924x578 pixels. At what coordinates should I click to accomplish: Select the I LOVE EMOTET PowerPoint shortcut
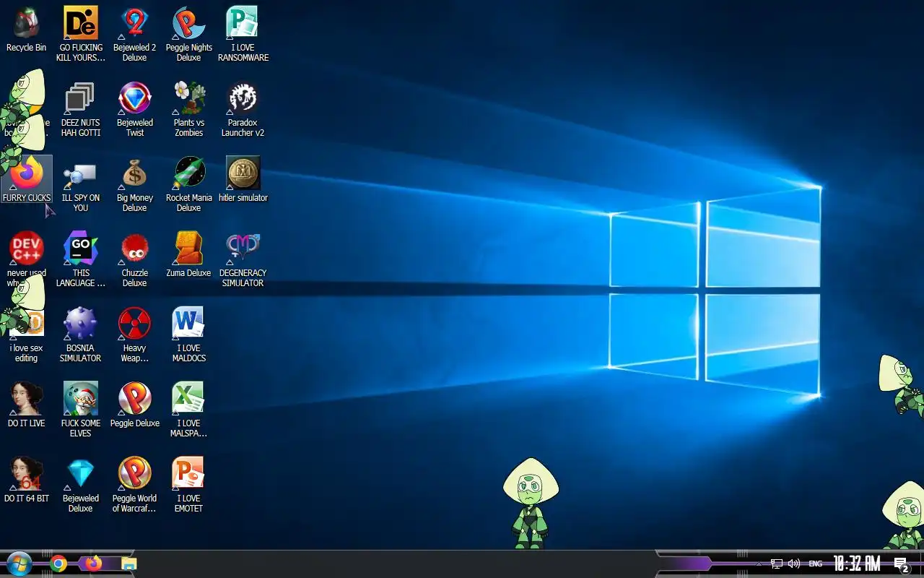189,485
